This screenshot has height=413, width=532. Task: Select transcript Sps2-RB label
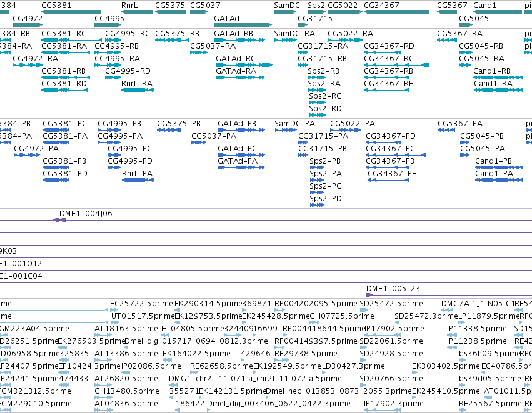click(323, 71)
